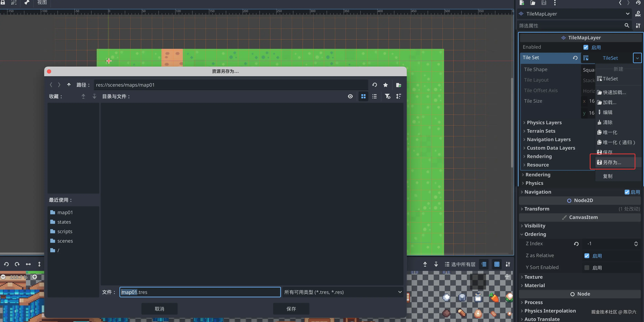Click the refresh directory icon in dialog
The image size is (644, 322).
point(374,85)
